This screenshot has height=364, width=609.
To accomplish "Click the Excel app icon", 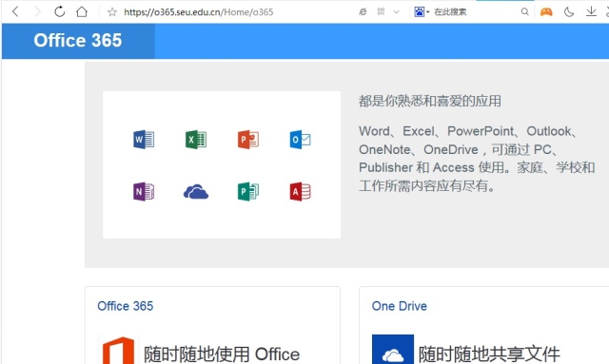I will coord(196,140).
